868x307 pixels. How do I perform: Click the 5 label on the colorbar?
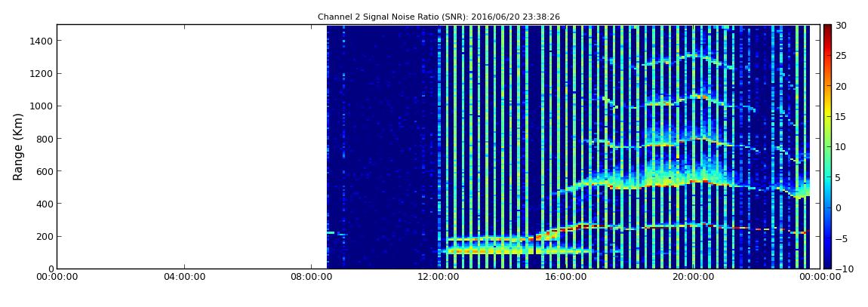pos(839,177)
